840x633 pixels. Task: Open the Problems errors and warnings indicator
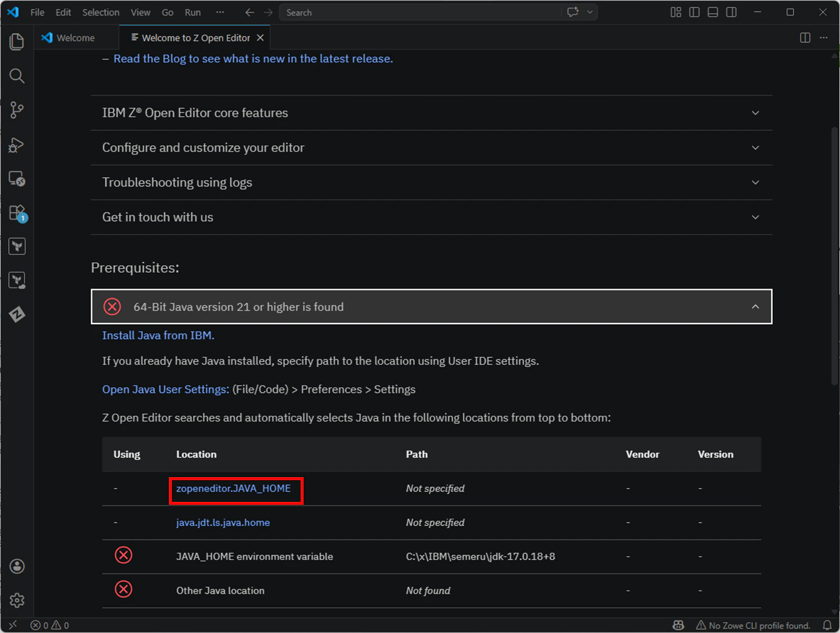point(50,625)
